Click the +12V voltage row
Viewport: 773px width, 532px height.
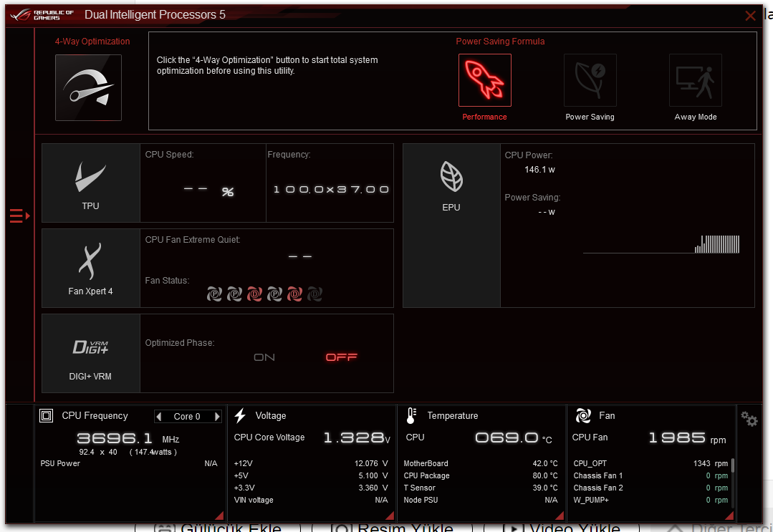coord(311,463)
